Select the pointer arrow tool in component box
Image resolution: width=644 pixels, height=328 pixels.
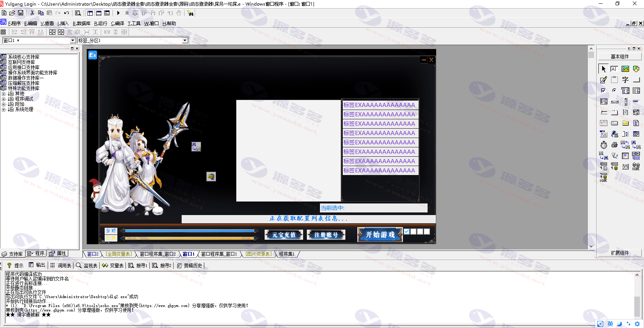[x=603, y=69]
